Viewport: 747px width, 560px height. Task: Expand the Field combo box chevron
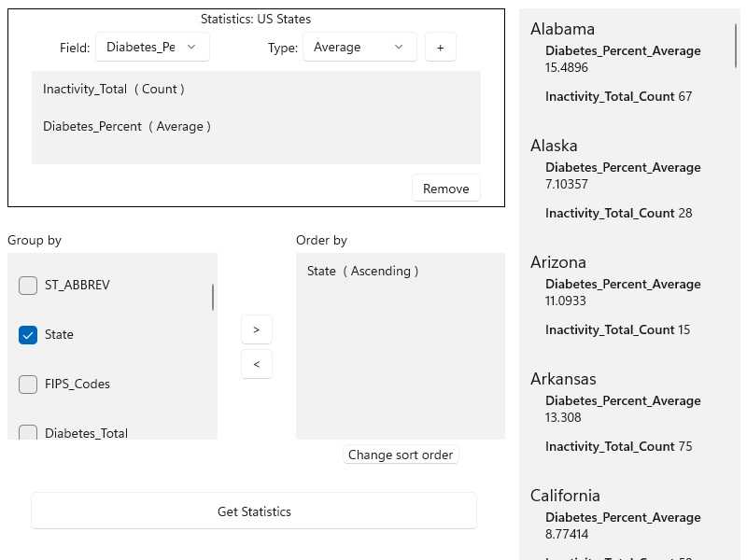click(x=191, y=46)
